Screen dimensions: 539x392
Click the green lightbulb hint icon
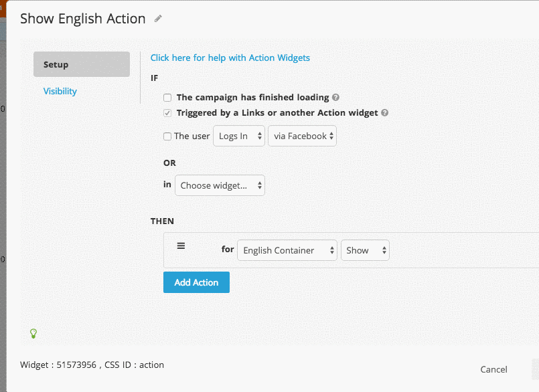pyautogui.click(x=33, y=333)
